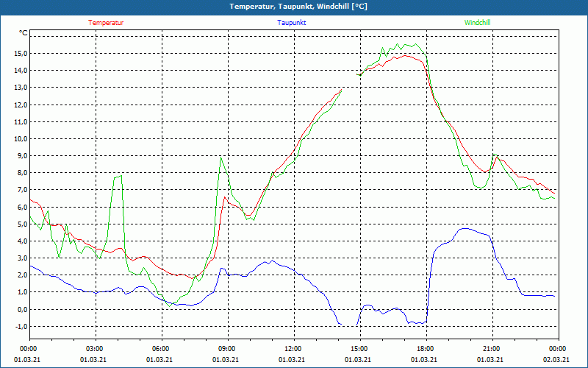Click the '2,0' y-axis value

[22, 275]
